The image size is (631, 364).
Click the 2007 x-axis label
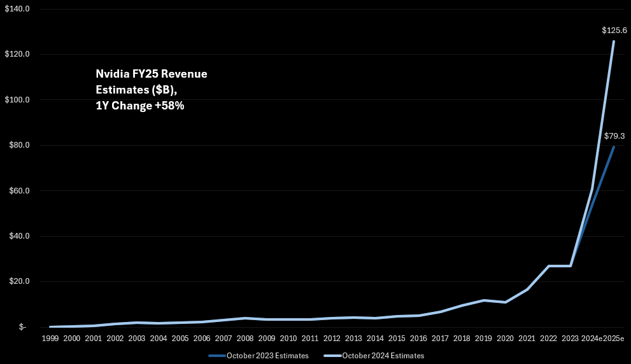[x=223, y=339]
